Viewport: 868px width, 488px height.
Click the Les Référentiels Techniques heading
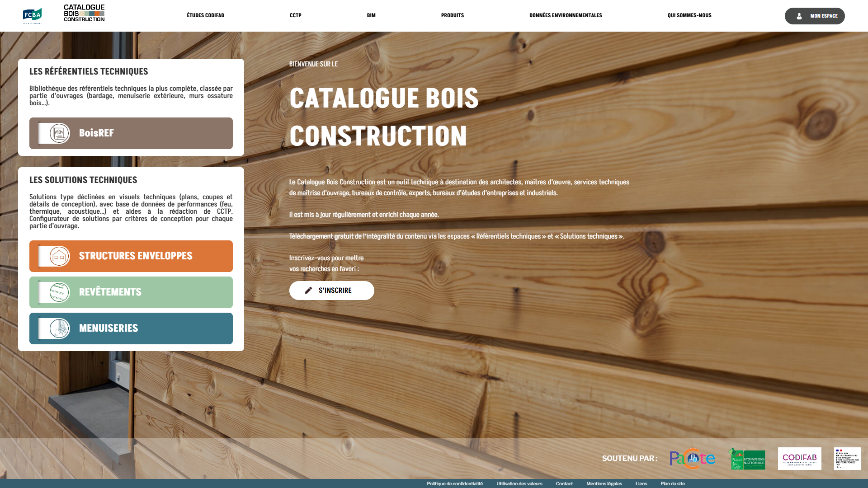[x=89, y=71]
